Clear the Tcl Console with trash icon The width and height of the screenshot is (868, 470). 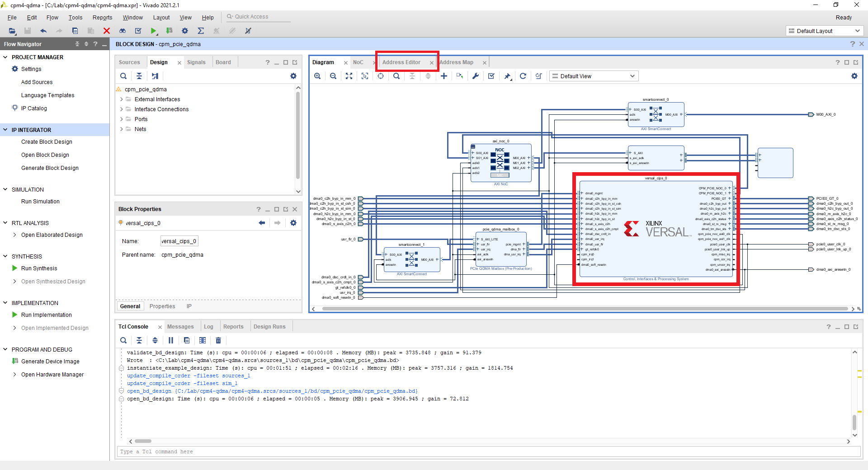(x=218, y=340)
